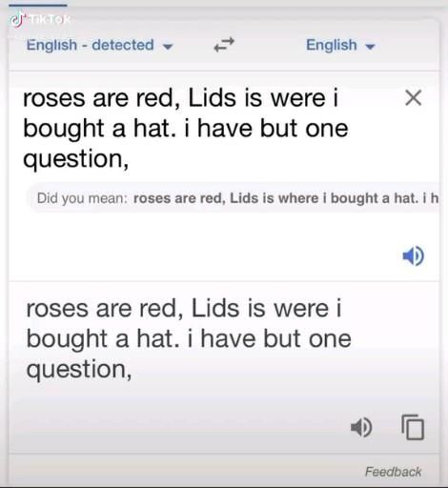This screenshot has height=488, width=448.
Task: Play the translated text audio
Action: pos(361,427)
